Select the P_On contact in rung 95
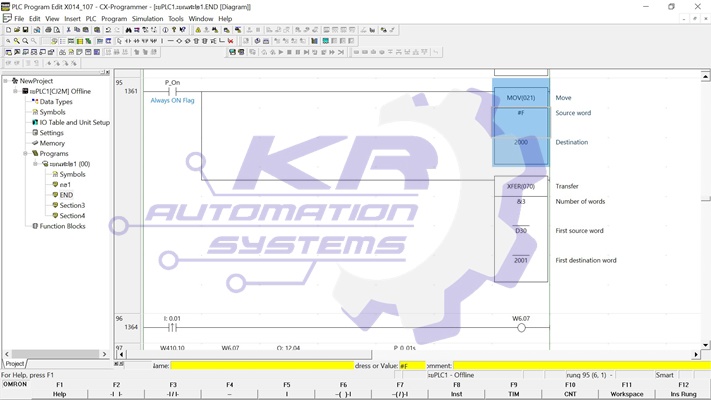The height and width of the screenshot is (400, 711). tap(172, 91)
